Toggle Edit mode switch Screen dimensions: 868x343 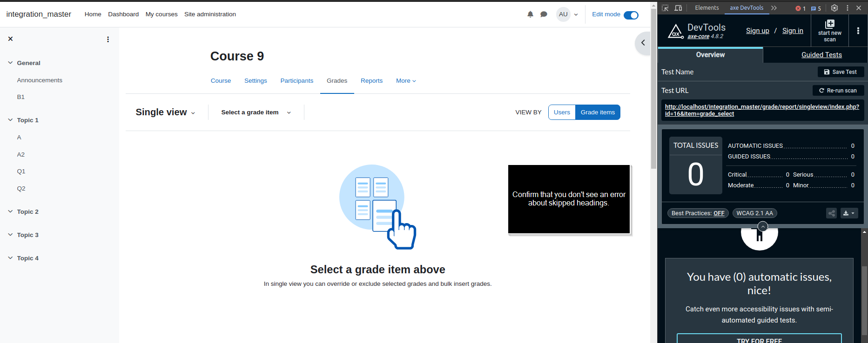coord(631,15)
